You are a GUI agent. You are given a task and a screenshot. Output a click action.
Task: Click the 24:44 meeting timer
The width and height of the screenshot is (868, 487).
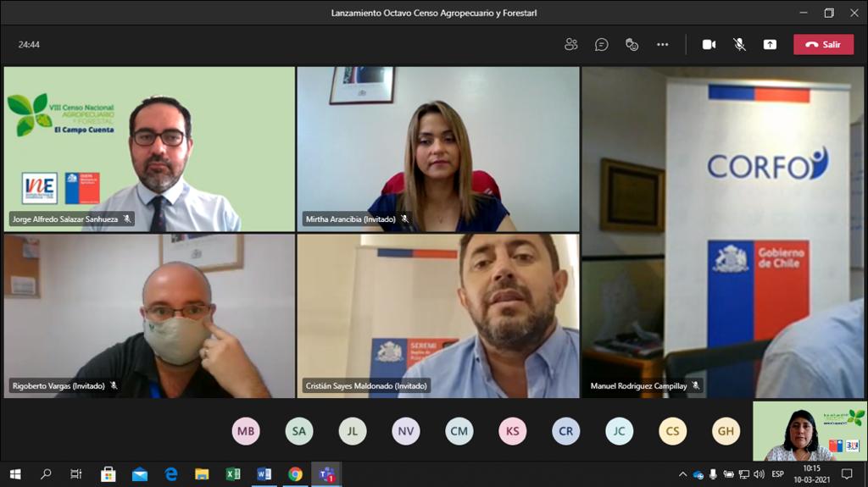tap(29, 44)
